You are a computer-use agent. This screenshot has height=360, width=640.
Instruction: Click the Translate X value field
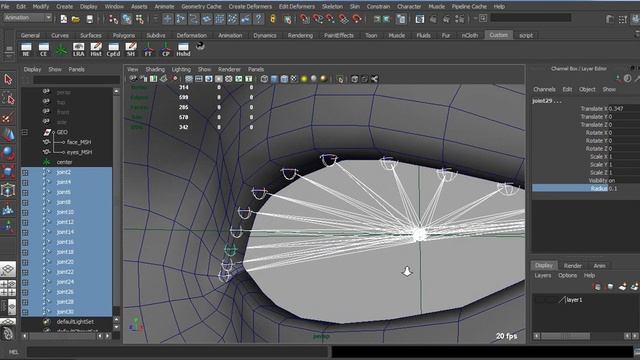[x=624, y=109]
